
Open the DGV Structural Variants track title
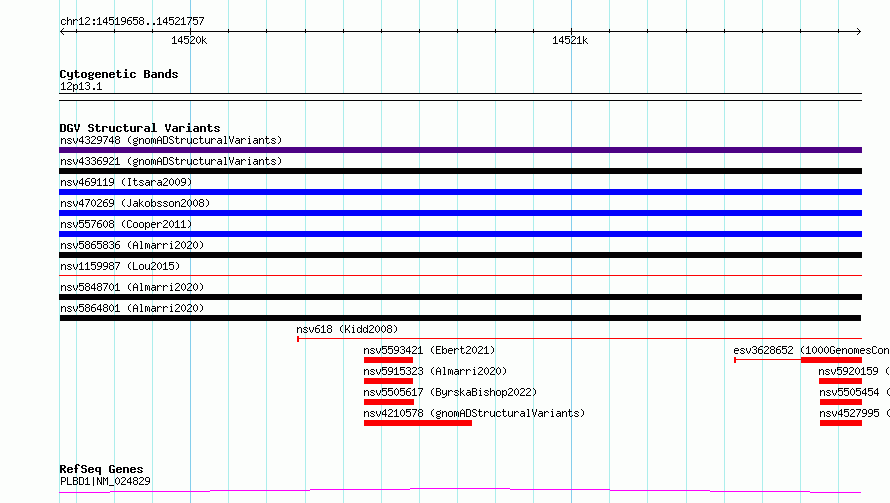click(x=140, y=128)
